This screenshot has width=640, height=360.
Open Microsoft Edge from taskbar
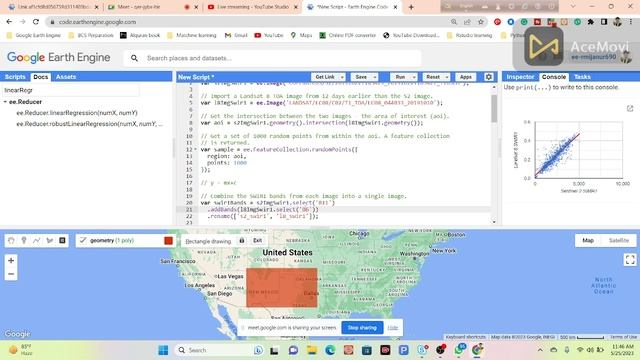(x=330, y=350)
